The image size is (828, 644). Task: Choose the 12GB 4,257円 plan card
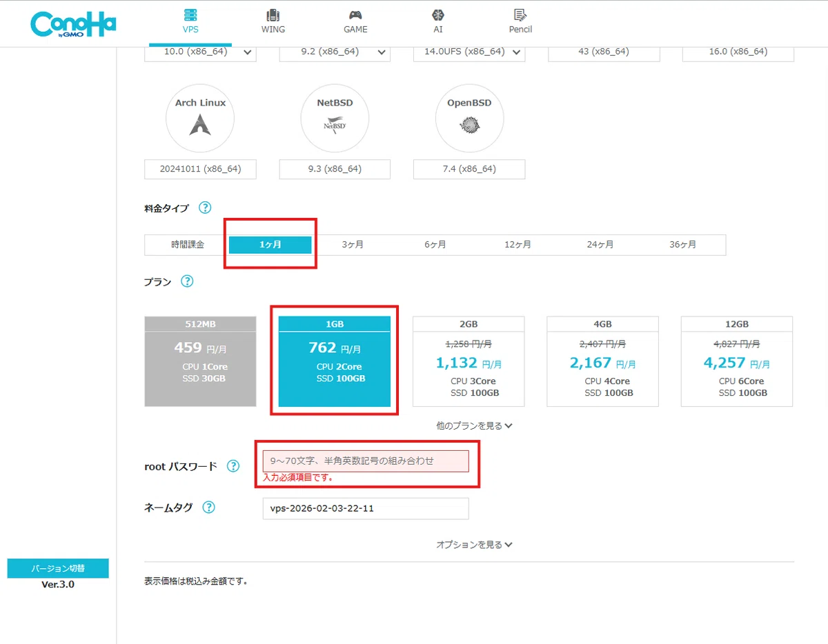pyautogui.click(x=737, y=361)
